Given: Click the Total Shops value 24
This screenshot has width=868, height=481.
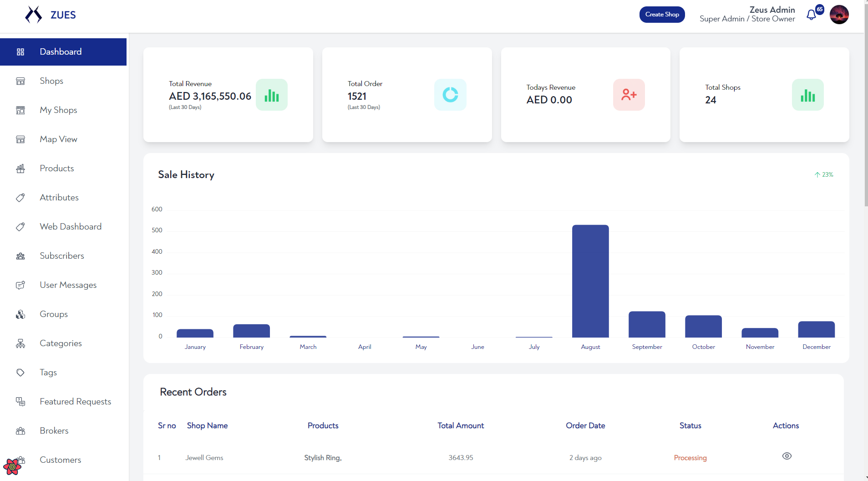Looking at the screenshot, I should click(x=711, y=100).
